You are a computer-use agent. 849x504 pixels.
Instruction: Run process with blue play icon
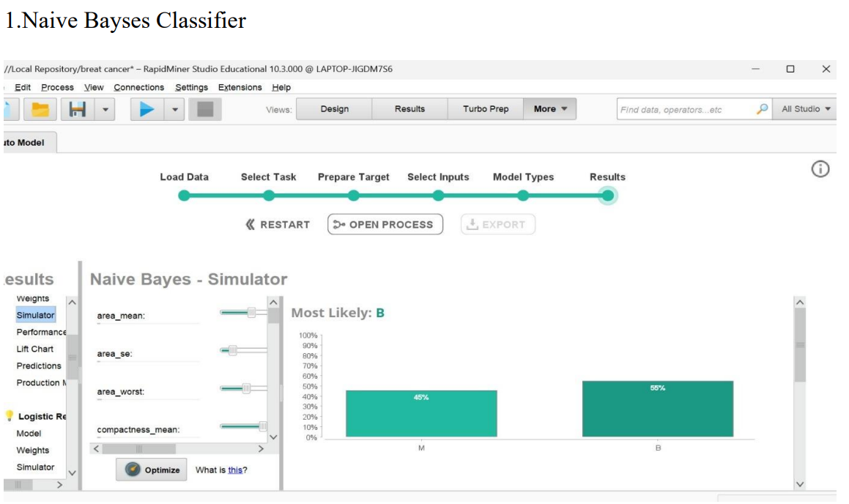click(x=147, y=109)
